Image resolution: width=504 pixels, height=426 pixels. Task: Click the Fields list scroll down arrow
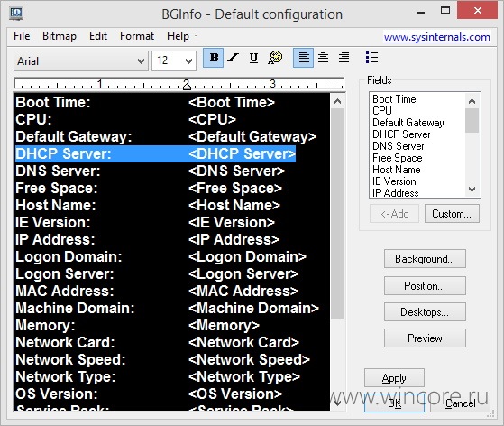tap(472, 190)
